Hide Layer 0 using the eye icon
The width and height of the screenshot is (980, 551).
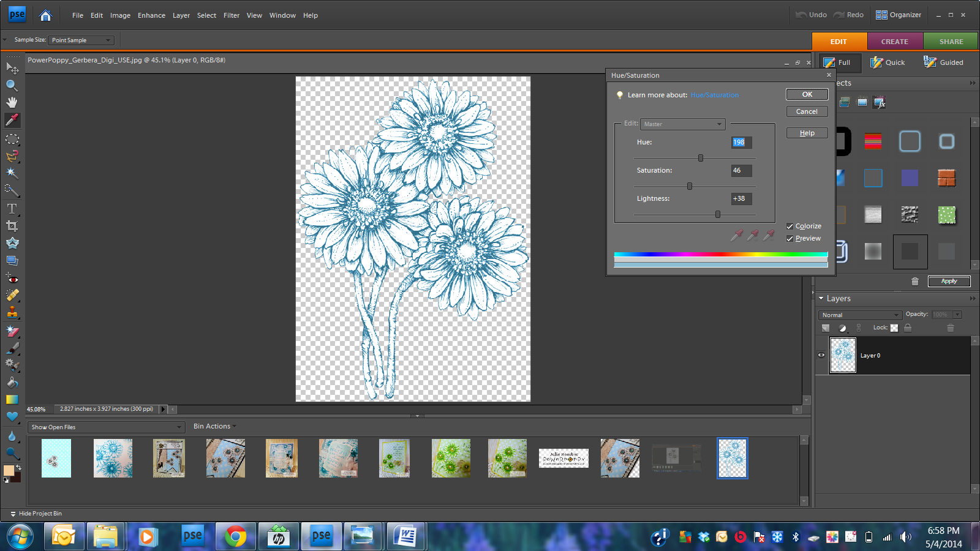[x=821, y=355]
